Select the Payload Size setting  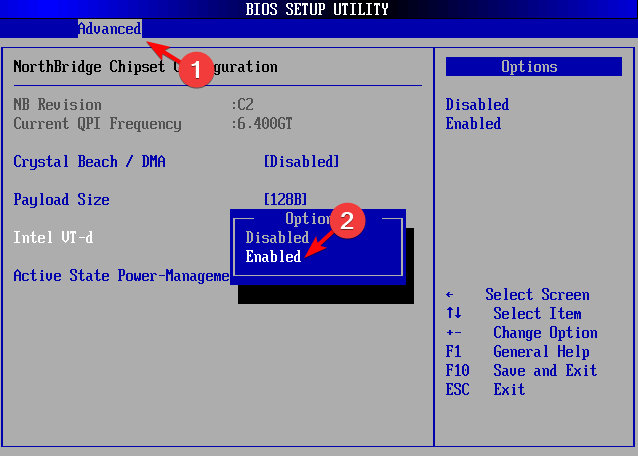click(61, 200)
